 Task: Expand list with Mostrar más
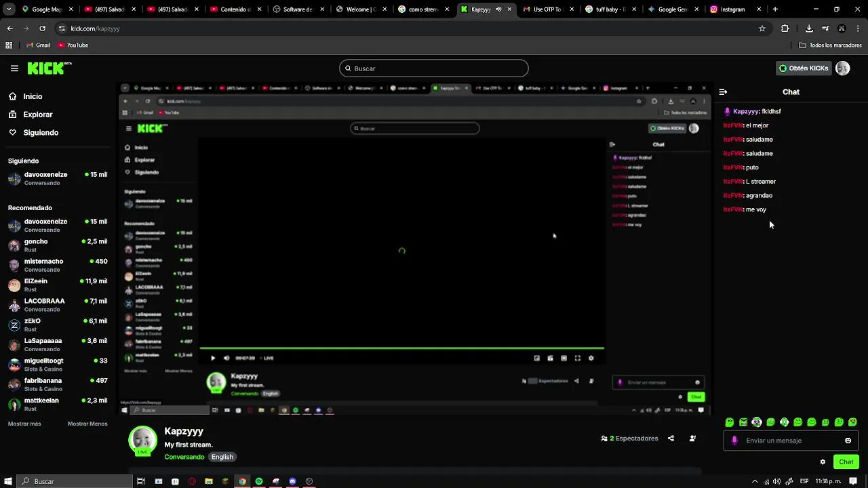click(x=24, y=424)
